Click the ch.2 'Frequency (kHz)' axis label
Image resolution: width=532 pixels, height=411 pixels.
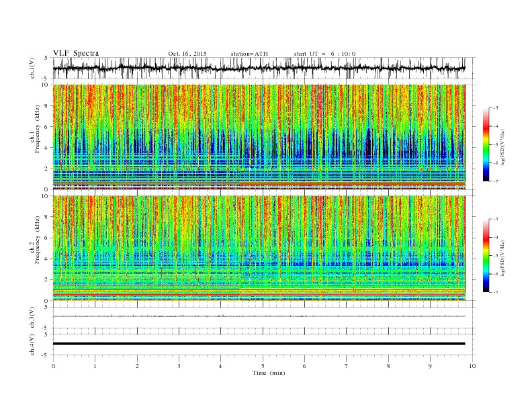(x=37, y=239)
